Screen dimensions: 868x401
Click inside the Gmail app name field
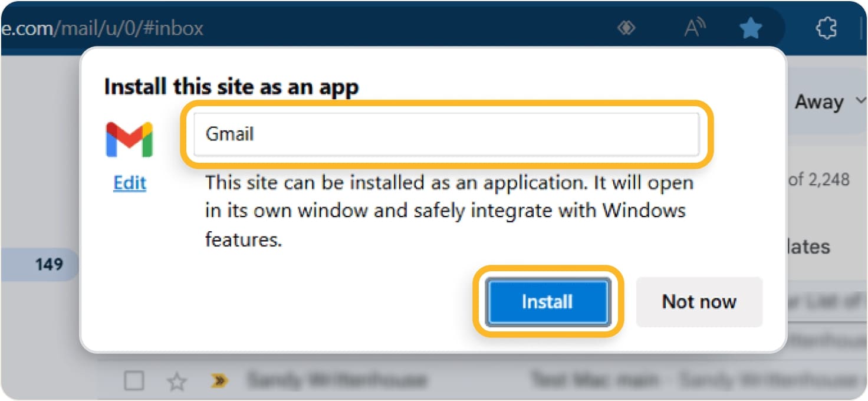tap(446, 134)
